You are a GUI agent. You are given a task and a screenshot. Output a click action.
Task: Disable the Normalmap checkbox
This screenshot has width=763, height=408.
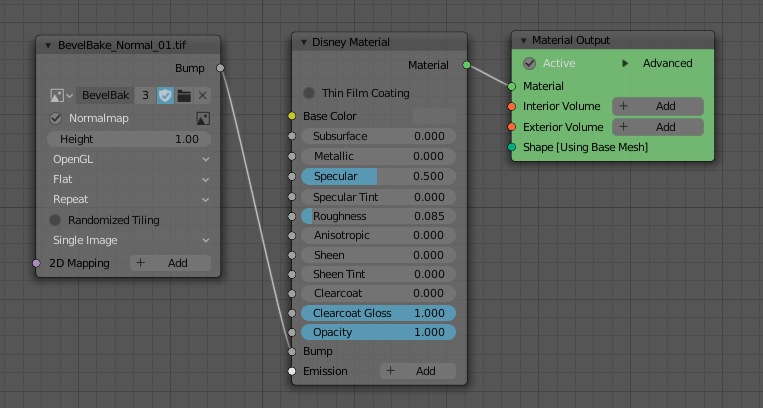click(x=56, y=118)
